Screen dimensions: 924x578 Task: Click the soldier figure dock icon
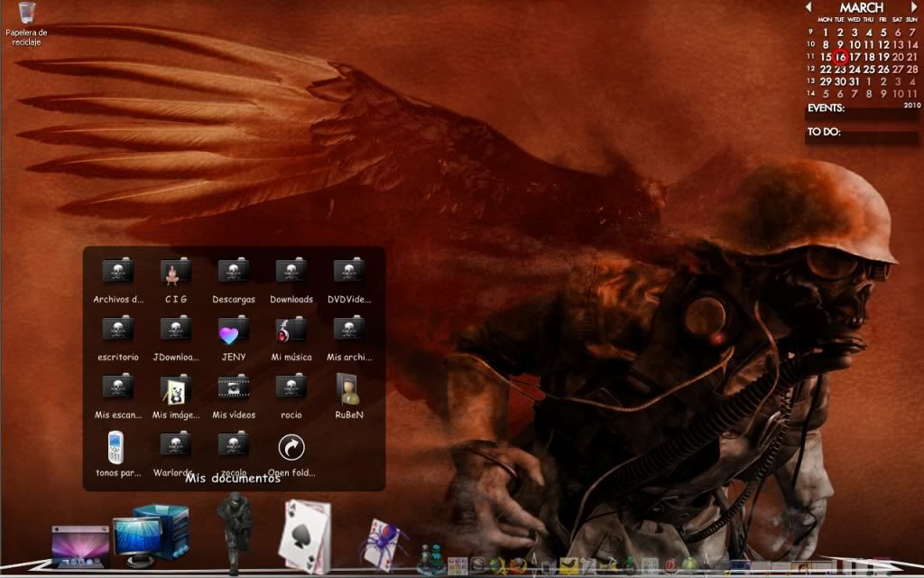(235, 533)
